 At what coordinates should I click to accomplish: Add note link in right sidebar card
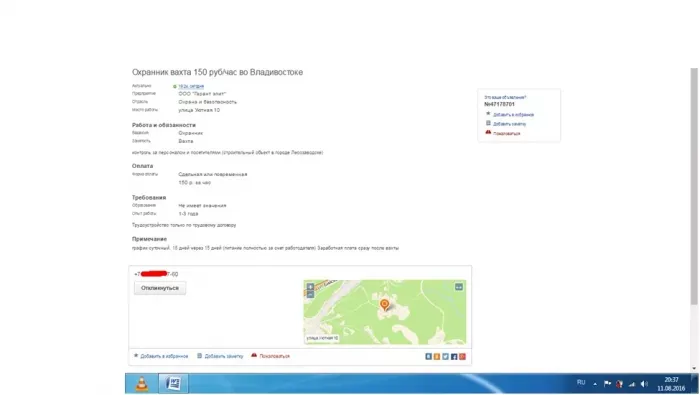tap(509, 124)
